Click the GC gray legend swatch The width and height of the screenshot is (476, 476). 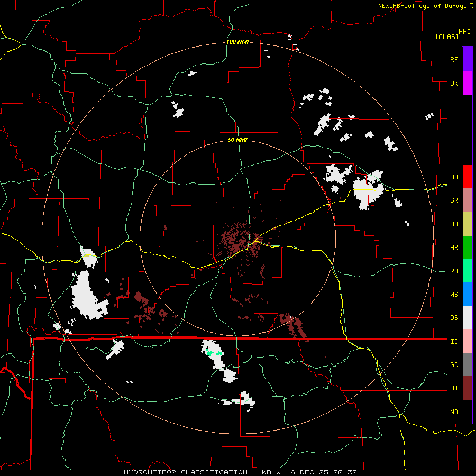pyautogui.click(x=467, y=364)
